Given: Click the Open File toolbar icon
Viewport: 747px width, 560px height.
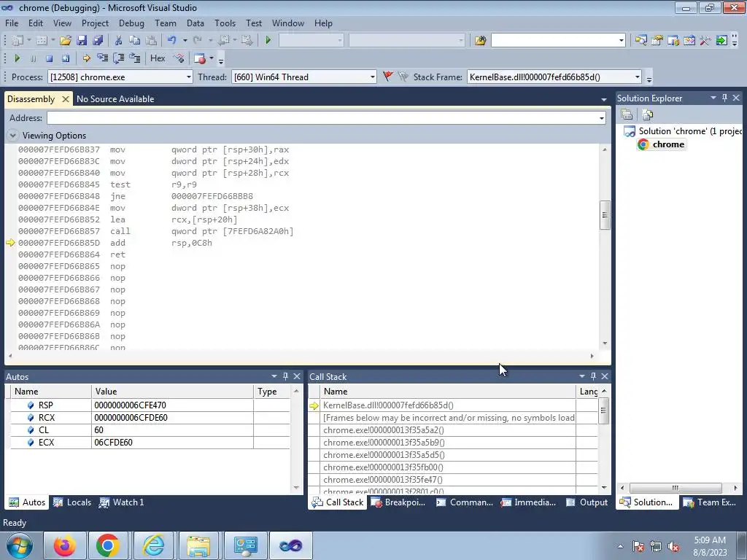Looking at the screenshot, I should click(x=66, y=41).
